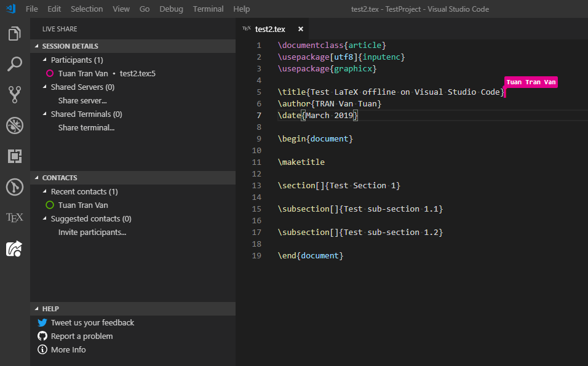This screenshot has height=366, width=588.
Task: Open the Explorer view in activity bar
Action: (15, 34)
